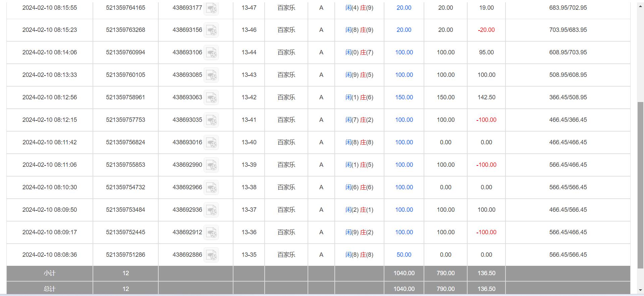The width and height of the screenshot is (644, 296).
Task: Open video replay icon for round 438692912
Action: pos(211,233)
